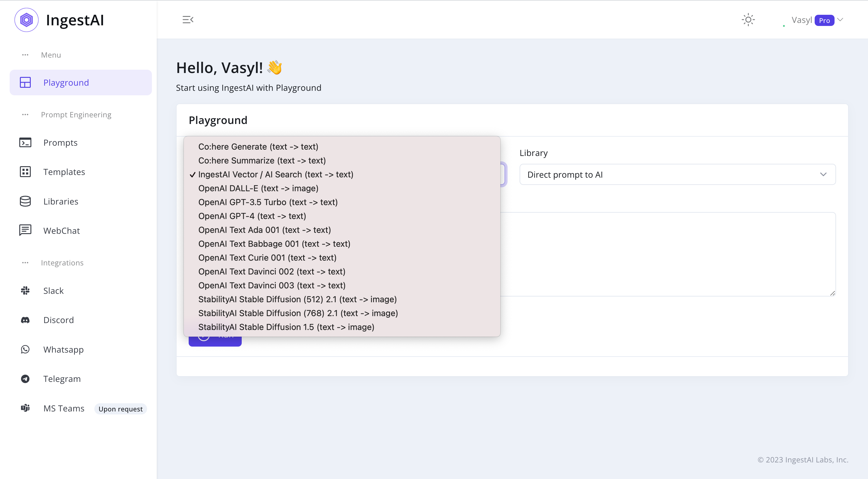Open the Playground menu item

click(x=80, y=82)
